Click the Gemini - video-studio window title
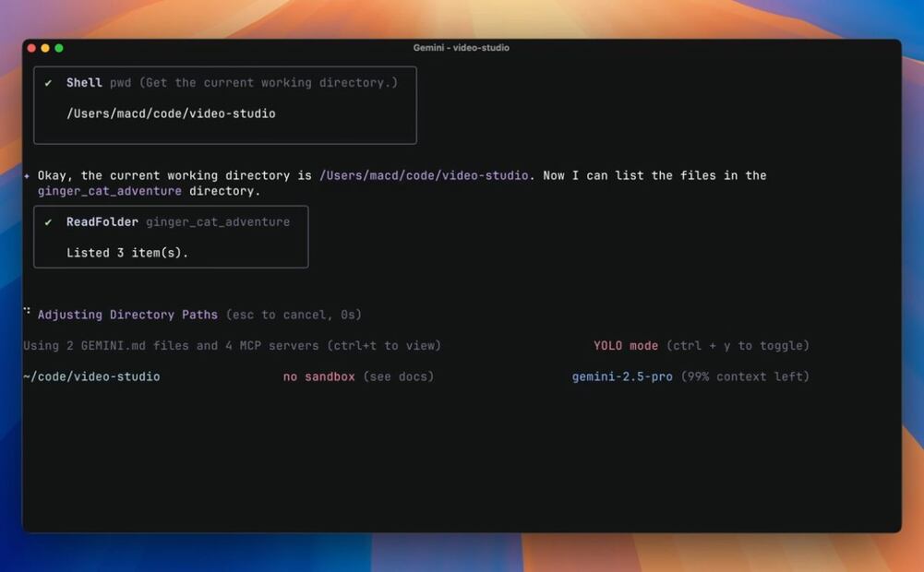The height and width of the screenshot is (572, 924). pos(461,48)
